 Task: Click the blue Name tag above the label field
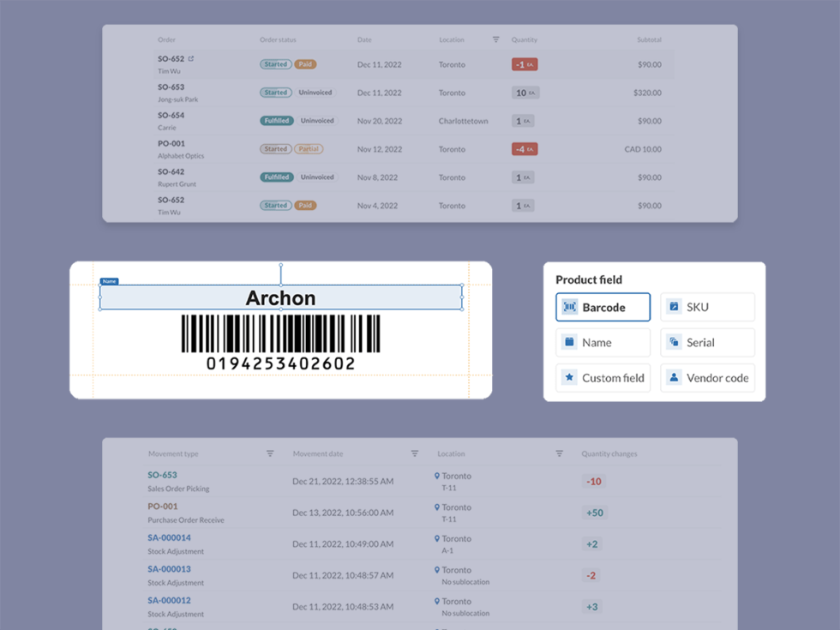point(109,280)
